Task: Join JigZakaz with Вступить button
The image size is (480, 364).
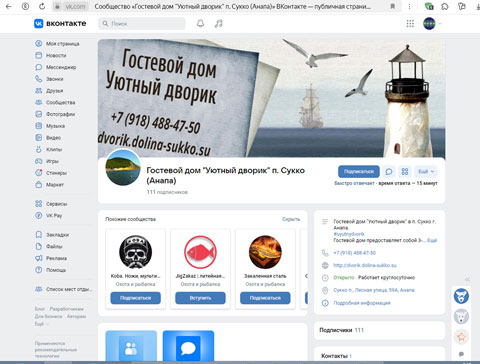Action: pos(200,298)
